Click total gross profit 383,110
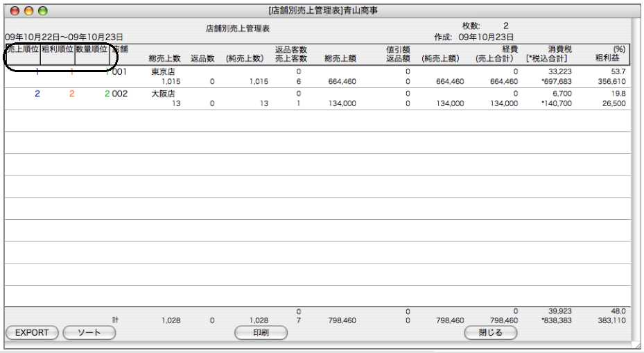Screen dimensions: 644x353 coord(611,320)
